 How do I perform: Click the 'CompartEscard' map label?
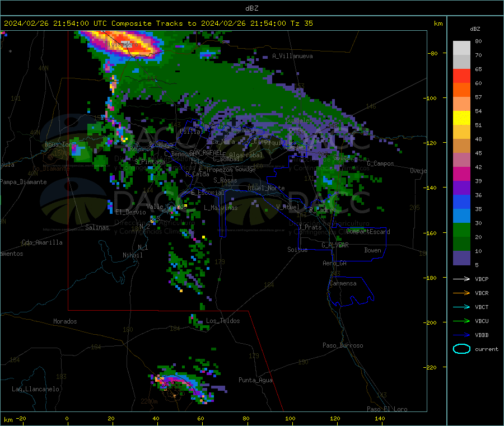(x=368, y=232)
